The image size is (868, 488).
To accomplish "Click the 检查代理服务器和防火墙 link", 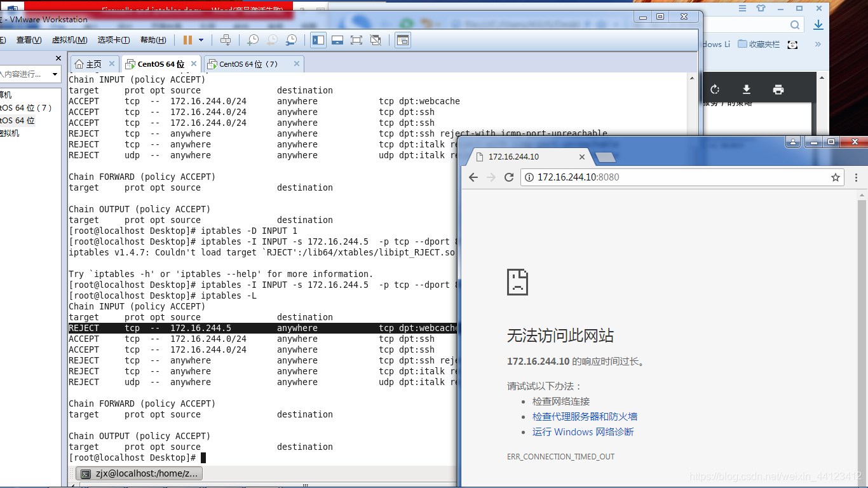I will [x=585, y=417].
